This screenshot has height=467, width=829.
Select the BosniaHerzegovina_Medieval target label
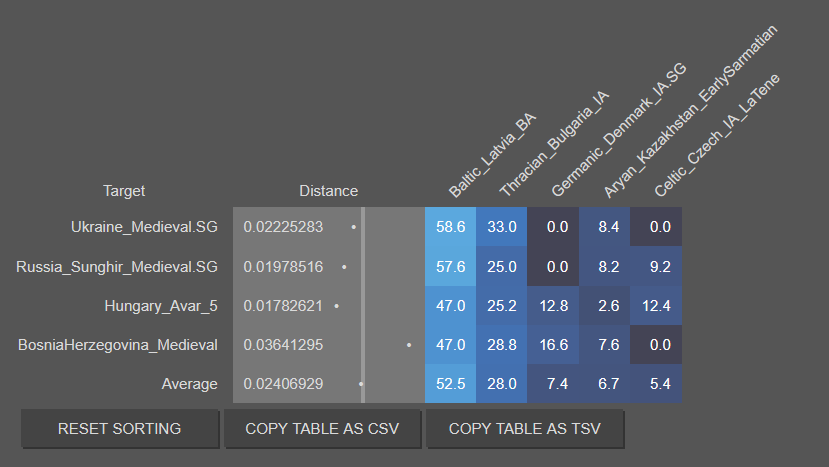(118, 345)
